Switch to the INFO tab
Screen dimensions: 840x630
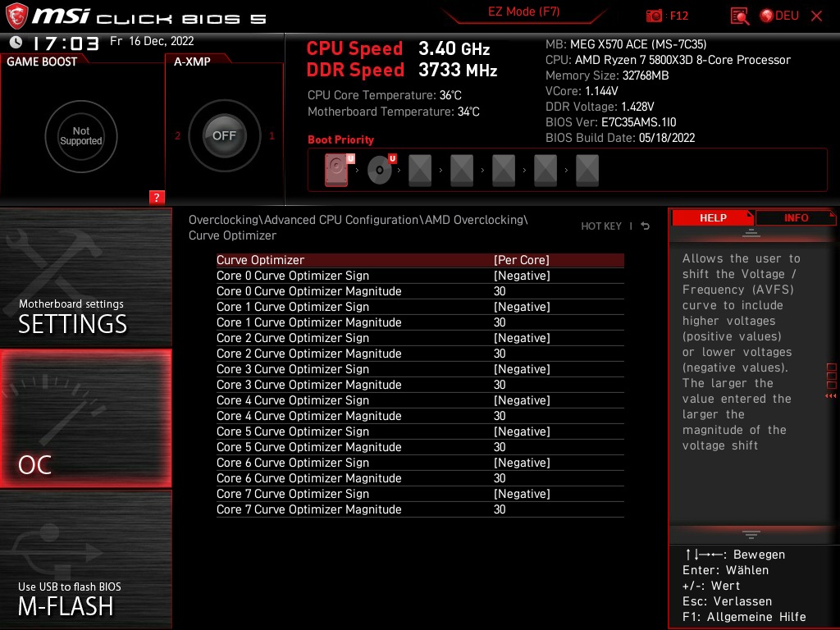(796, 217)
